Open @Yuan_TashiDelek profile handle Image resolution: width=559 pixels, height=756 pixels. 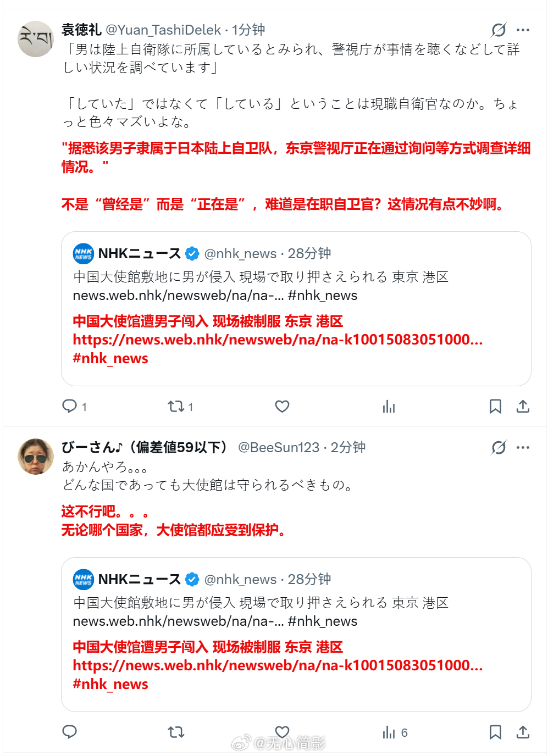163,30
